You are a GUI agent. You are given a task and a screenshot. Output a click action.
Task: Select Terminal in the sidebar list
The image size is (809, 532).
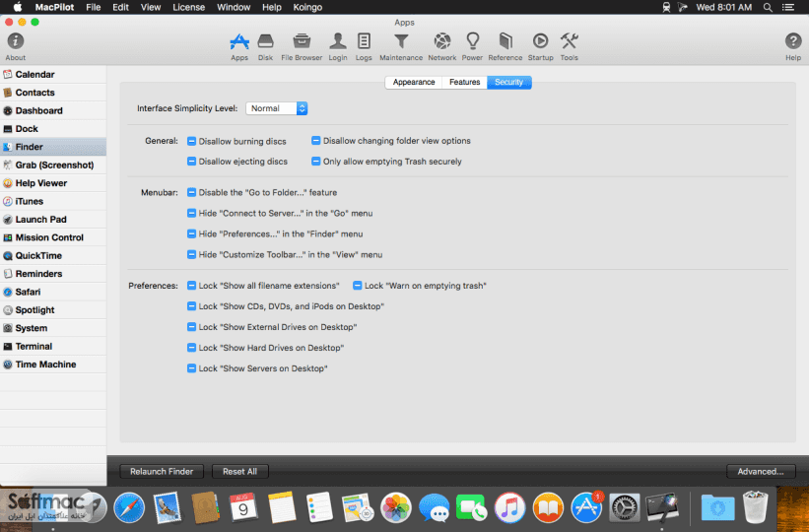53,346
